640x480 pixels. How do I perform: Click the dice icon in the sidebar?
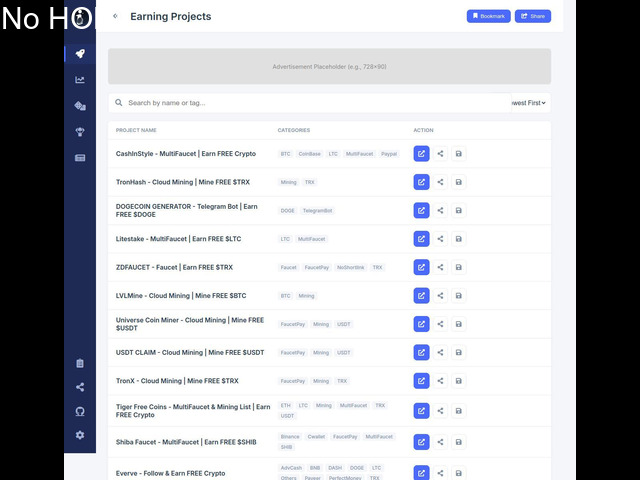80,106
